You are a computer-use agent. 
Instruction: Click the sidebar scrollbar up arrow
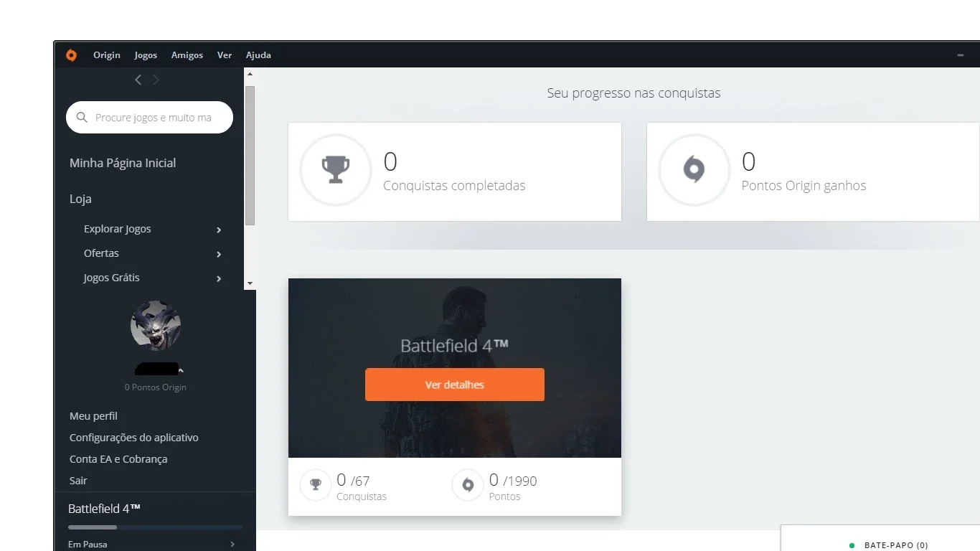click(x=250, y=73)
